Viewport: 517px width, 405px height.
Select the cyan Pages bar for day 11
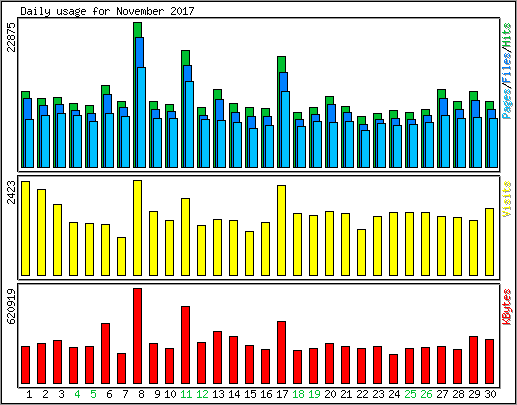click(x=190, y=124)
